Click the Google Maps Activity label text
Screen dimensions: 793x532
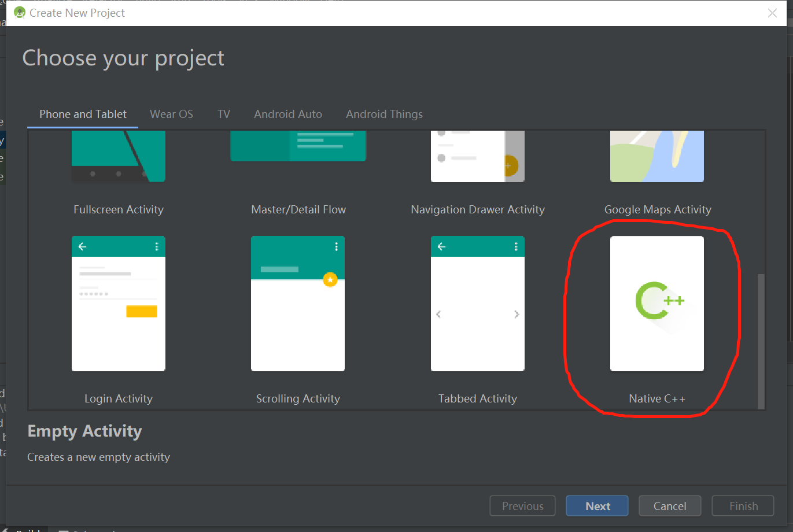click(x=658, y=209)
